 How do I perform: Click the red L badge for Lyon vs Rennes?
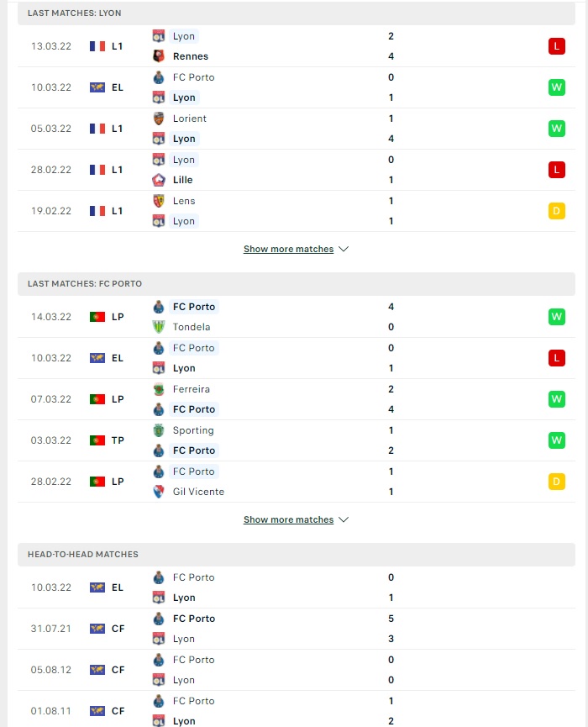point(556,46)
